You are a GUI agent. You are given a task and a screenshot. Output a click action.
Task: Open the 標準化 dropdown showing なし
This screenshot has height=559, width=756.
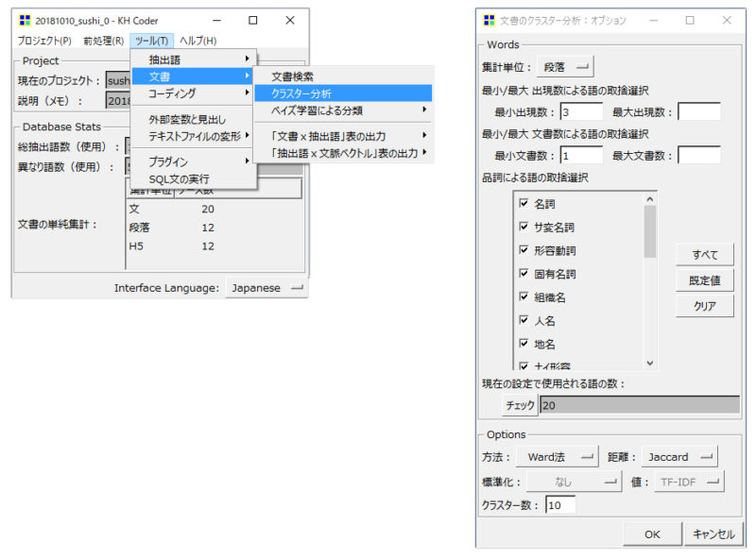[575, 482]
